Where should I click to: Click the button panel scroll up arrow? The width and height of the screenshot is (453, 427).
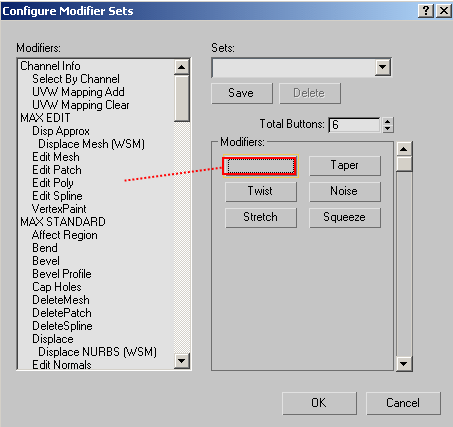(x=404, y=149)
